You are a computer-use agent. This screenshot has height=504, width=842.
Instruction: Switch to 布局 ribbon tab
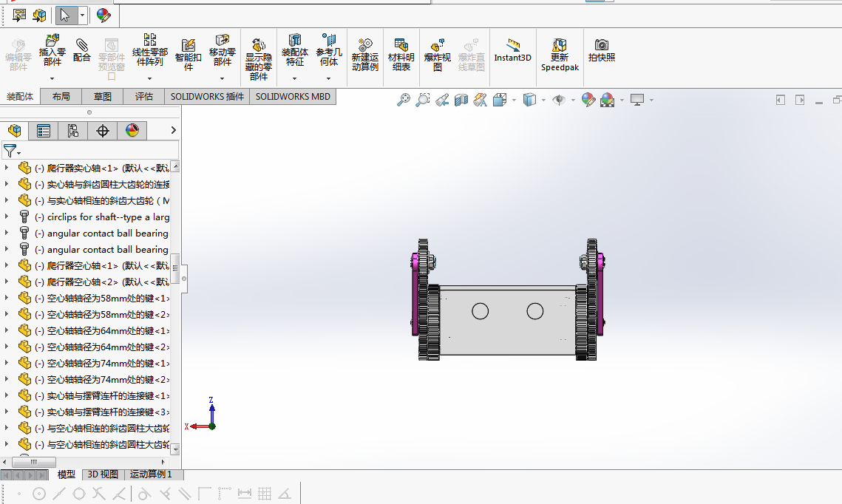point(61,97)
